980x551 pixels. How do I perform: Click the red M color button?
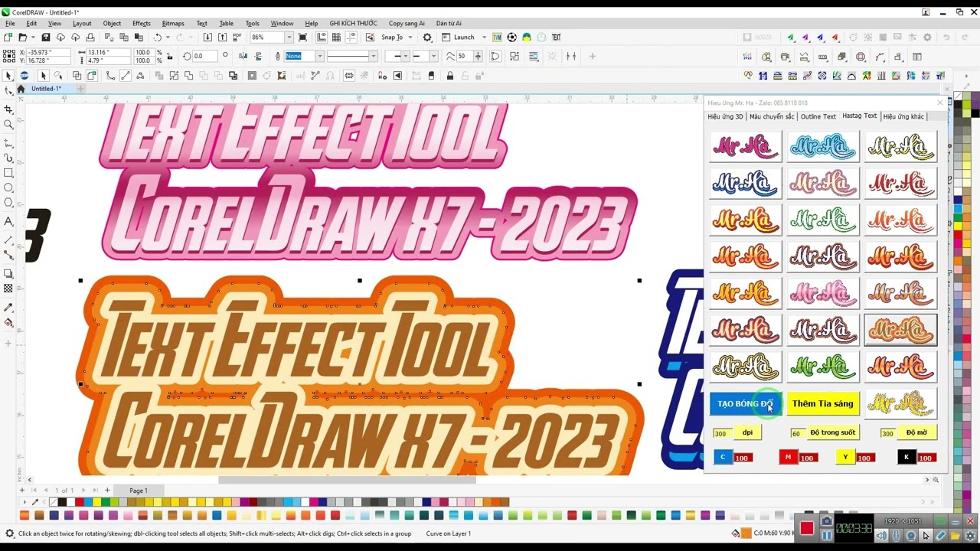point(788,457)
